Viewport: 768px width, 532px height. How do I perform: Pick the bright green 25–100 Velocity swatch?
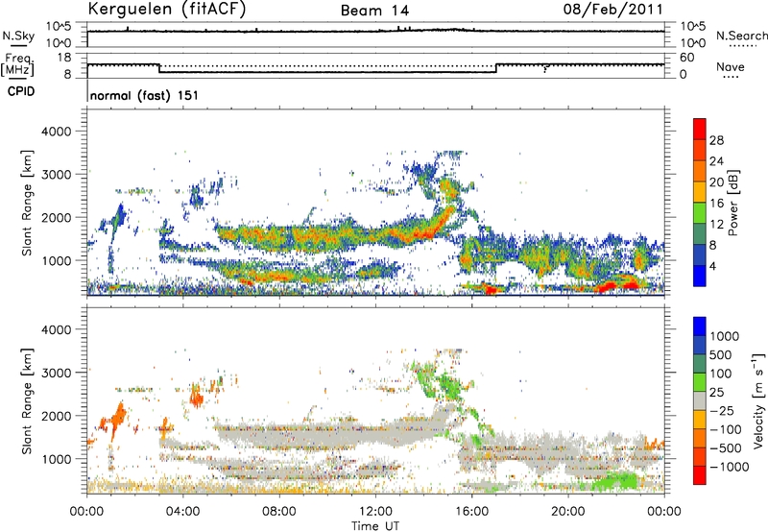pyautogui.click(x=700, y=382)
